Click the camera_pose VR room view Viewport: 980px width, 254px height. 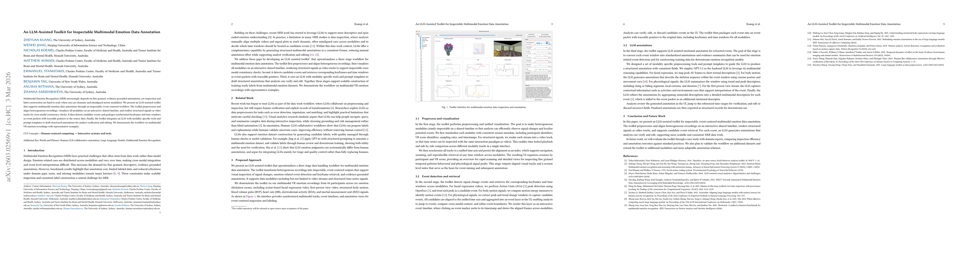(508, 49)
